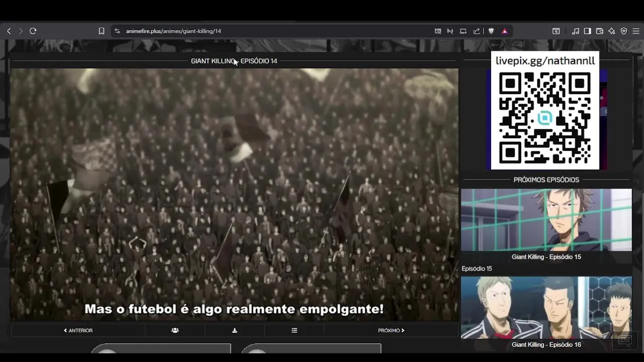This screenshot has width=644, height=362.
Task: Click the chat bubble icon at bottom right
Action: tap(625, 341)
